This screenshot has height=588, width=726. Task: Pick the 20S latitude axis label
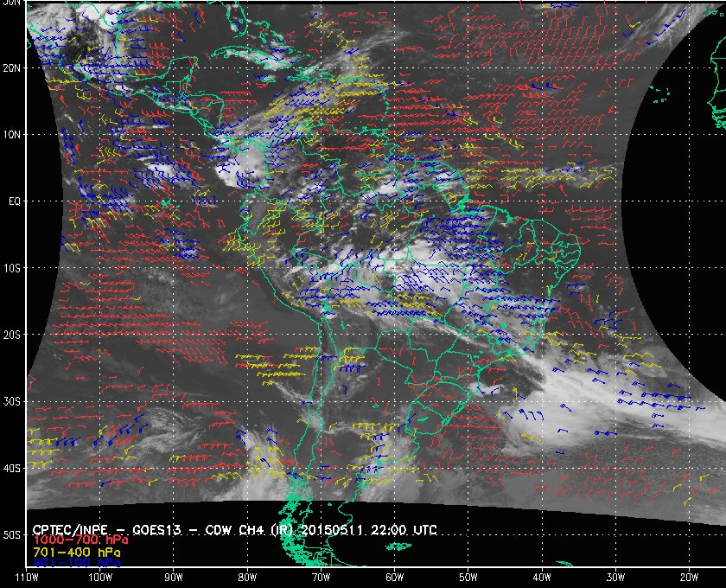pos(11,335)
